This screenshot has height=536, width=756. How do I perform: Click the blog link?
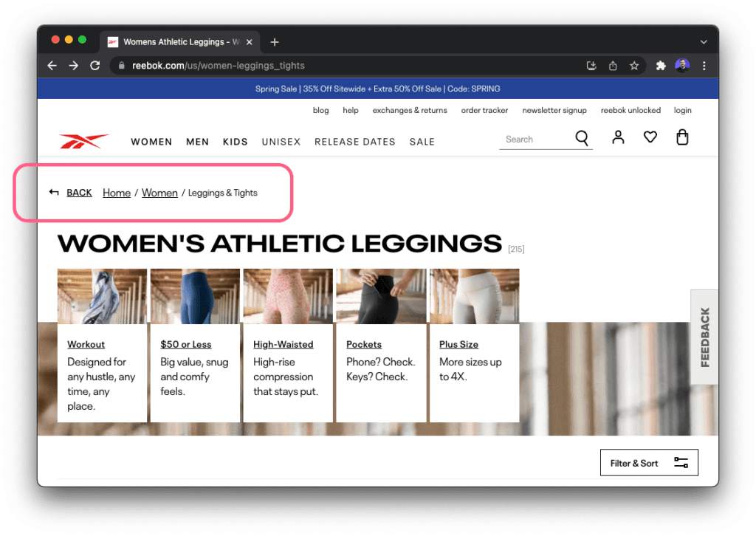(320, 111)
